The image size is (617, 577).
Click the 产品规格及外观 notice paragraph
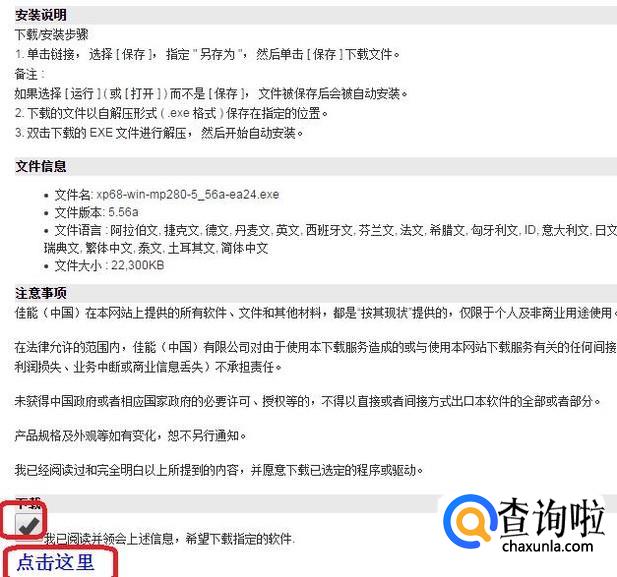(x=131, y=436)
